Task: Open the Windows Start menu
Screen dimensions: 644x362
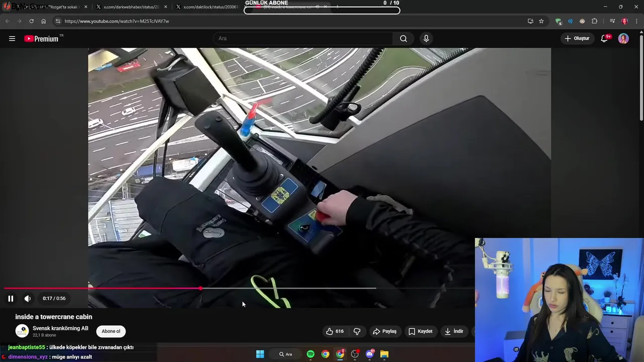Action: click(x=260, y=354)
